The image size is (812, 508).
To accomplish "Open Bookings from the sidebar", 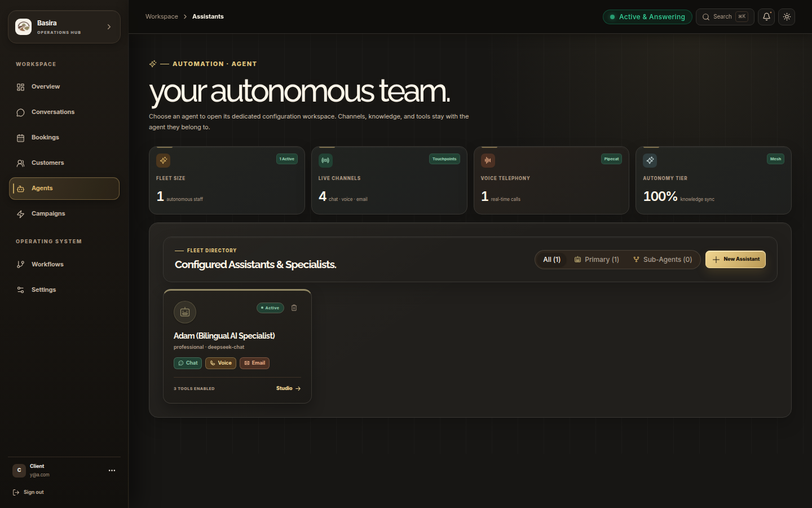I will coord(64,138).
